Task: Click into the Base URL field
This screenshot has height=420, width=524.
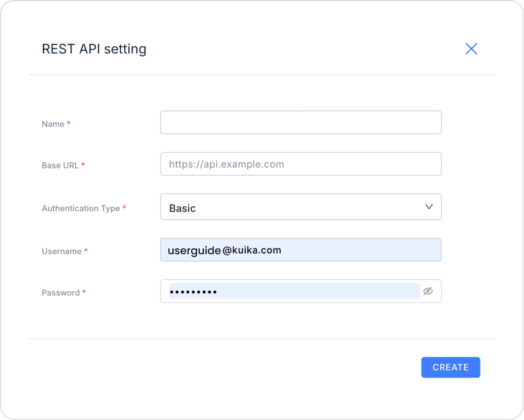Action: pos(300,164)
